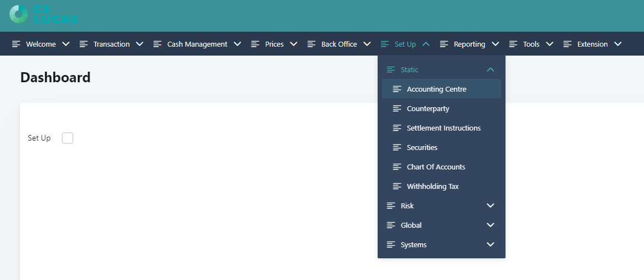Expand the Risk submenu chevron
The width and height of the screenshot is (644, 280).
pyautogui.click(x=490, y=206)
